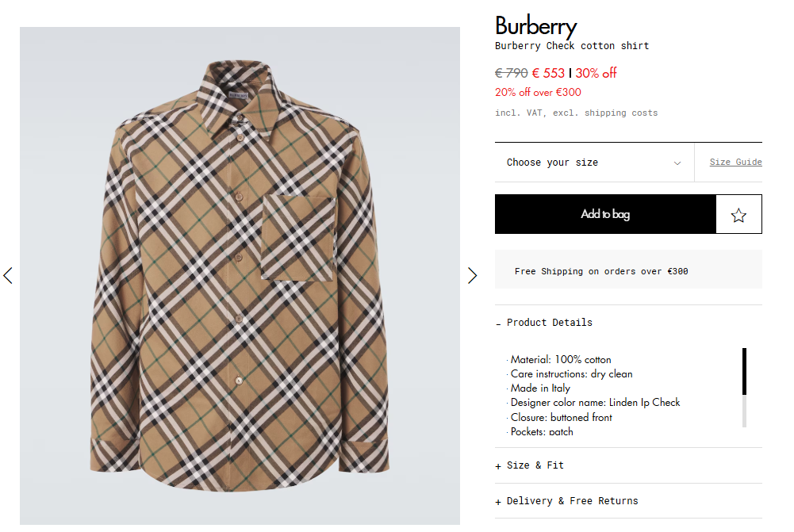Add shirt to wishlist with star icon
The height and width of the screenshot is (532, 794).
738,214
